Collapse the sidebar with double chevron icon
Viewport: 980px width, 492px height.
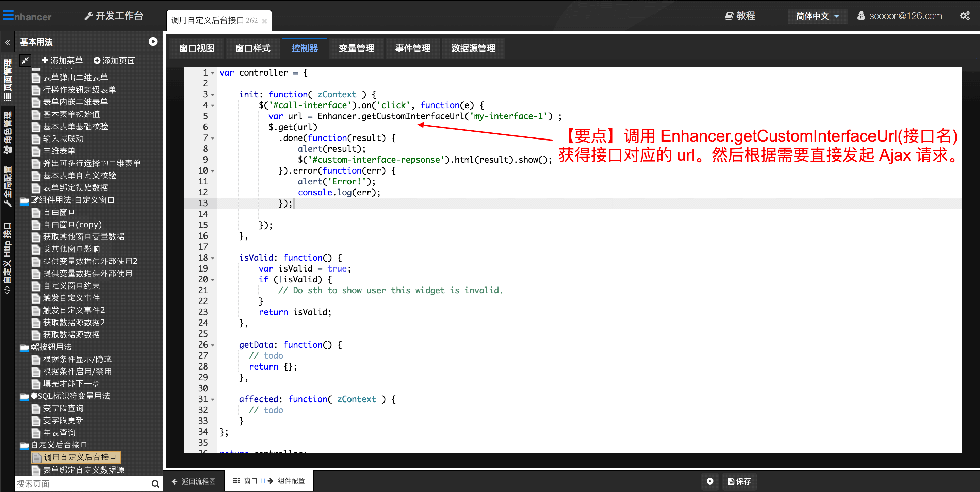tap(7, 42)
